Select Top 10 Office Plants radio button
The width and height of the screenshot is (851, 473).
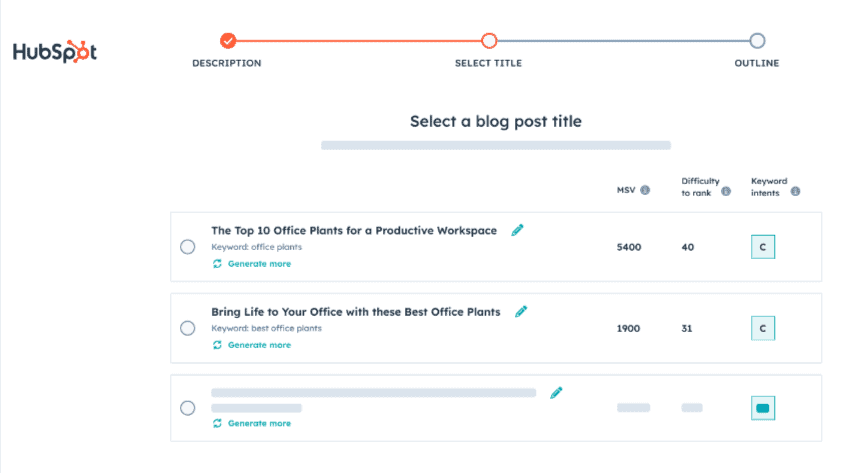pos(187,247)
